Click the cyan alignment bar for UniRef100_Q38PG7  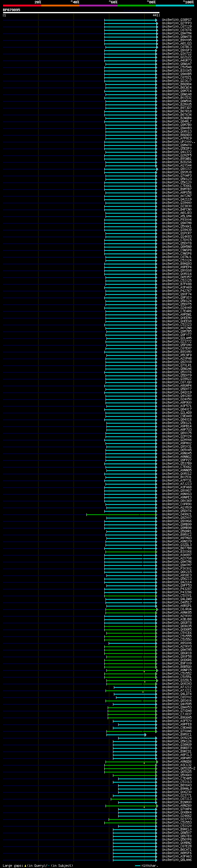[131, 20]
